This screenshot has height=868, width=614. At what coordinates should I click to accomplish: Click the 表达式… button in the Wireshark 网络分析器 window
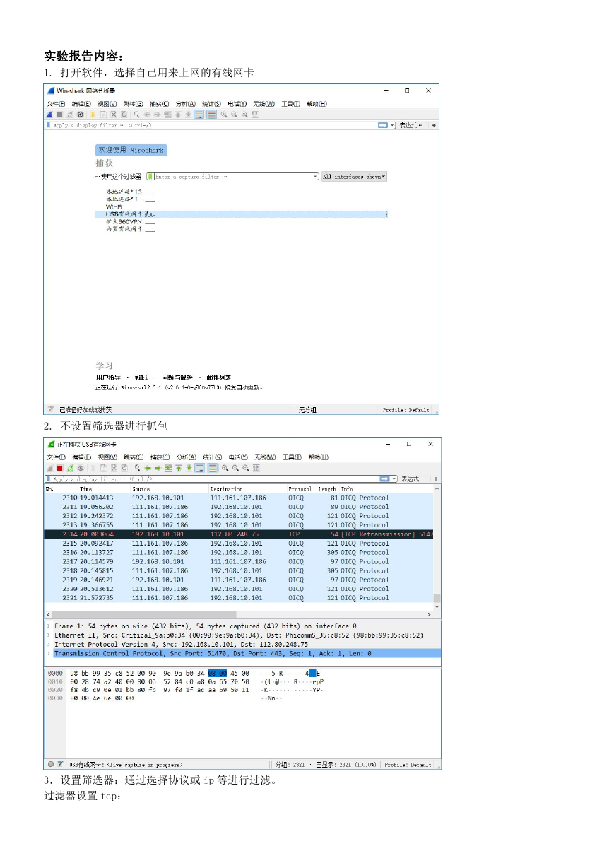pyautogui.click(x=411, y=125)
